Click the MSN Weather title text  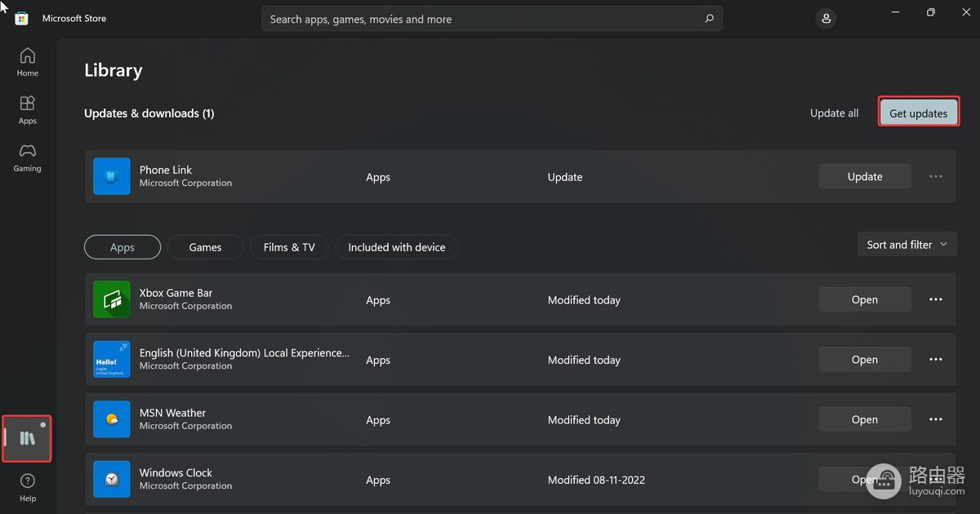[x=172, y=413]
